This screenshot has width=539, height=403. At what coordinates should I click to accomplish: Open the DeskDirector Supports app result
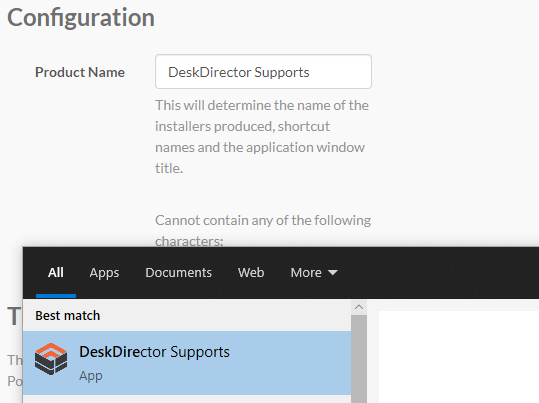click(x=187, y=363)
